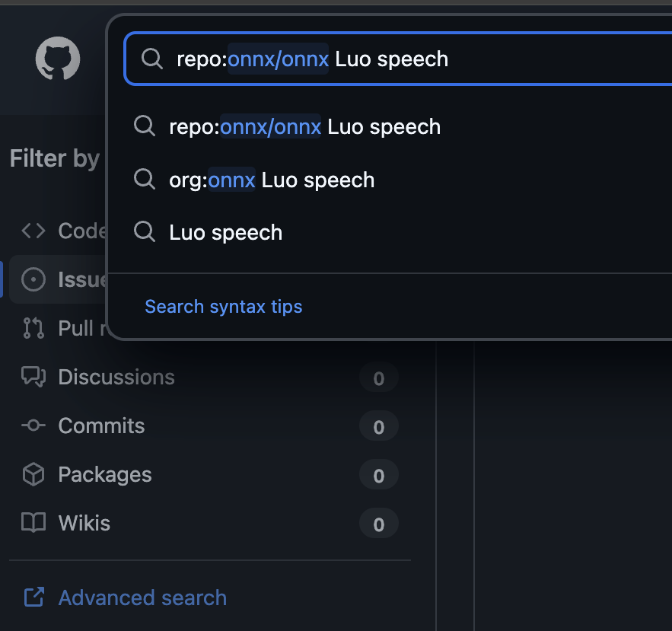
Task: Click the Discussions speech bubble icon
Action: (x=33, y=377)
